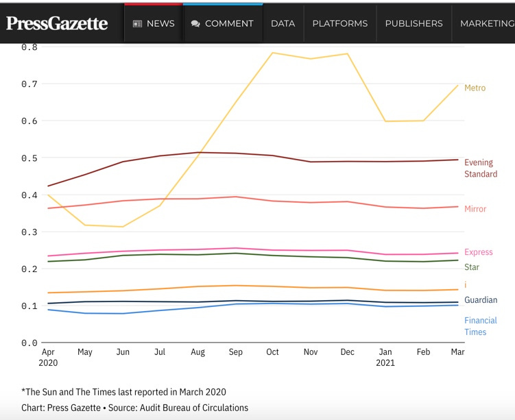Click the Jan 2021 axis label
Viewport: 515px width, 420px height.
pos(385,358)
